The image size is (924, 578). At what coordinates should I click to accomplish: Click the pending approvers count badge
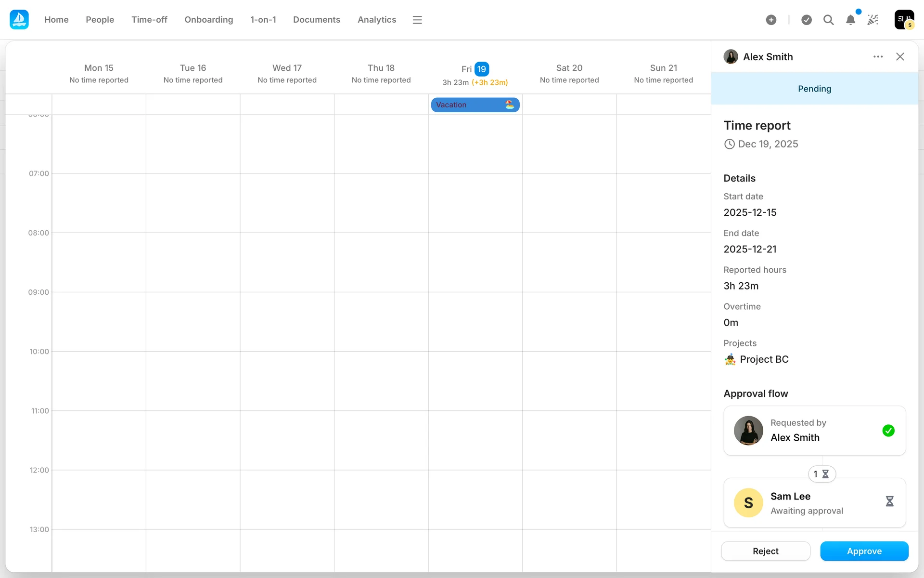[821, 474]
